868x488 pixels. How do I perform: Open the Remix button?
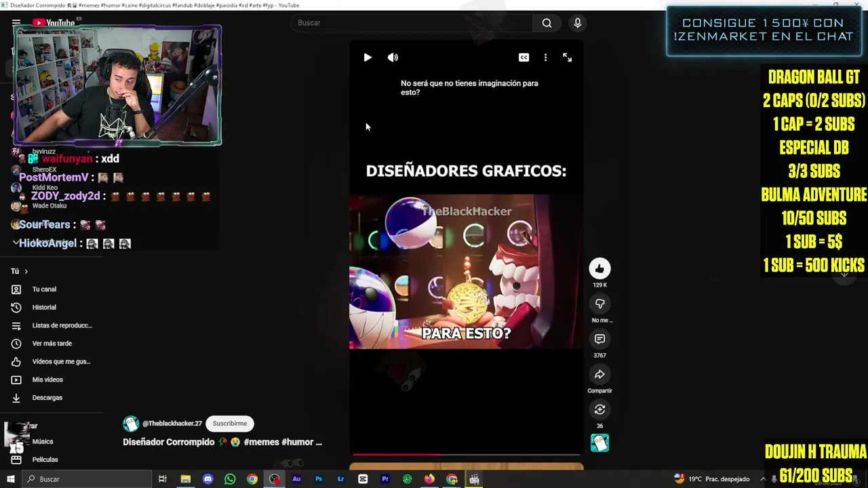tap(599, 409)
